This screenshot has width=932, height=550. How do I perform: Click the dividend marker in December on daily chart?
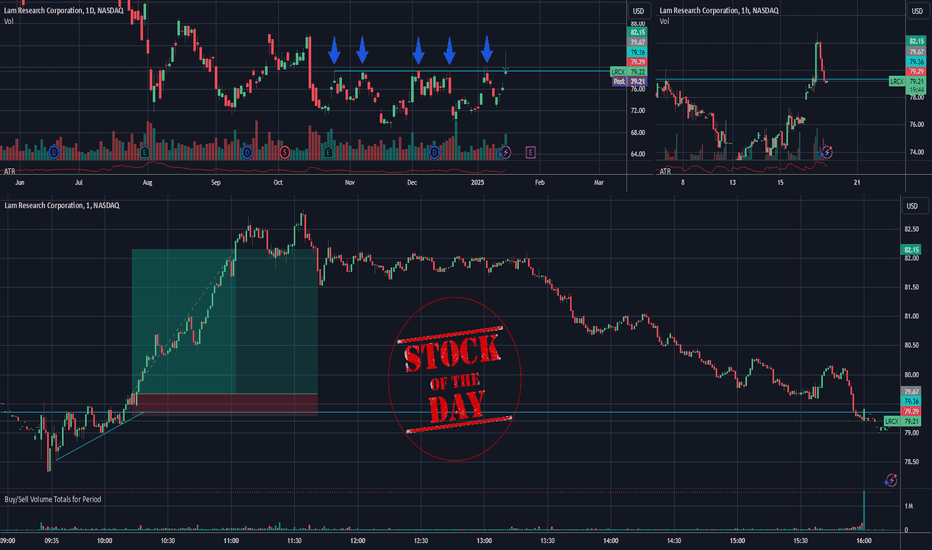click(434, 153)
